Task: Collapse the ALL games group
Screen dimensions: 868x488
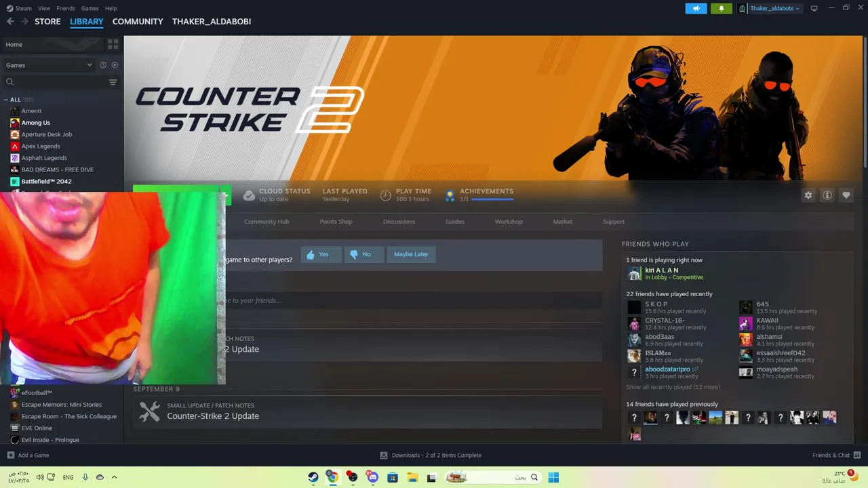Action: [x=6, y=100]
